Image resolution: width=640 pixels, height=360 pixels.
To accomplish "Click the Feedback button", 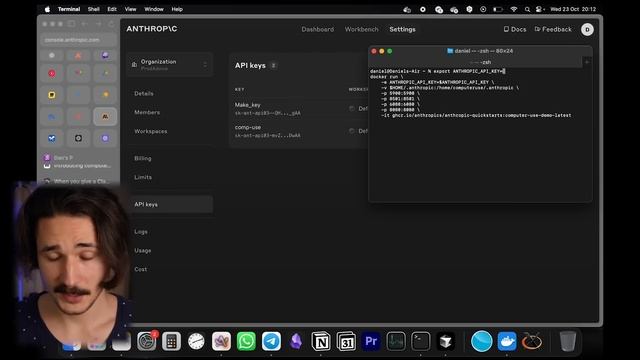I will coord(553,29).
